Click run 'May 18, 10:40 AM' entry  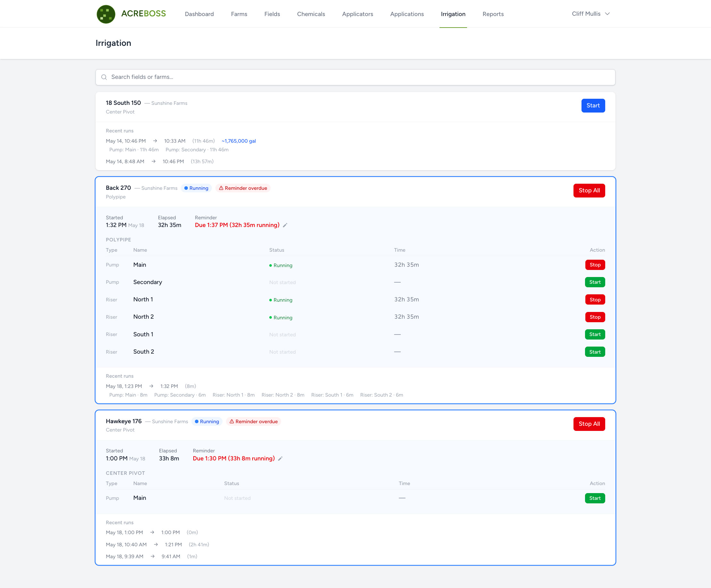(126, 545)
